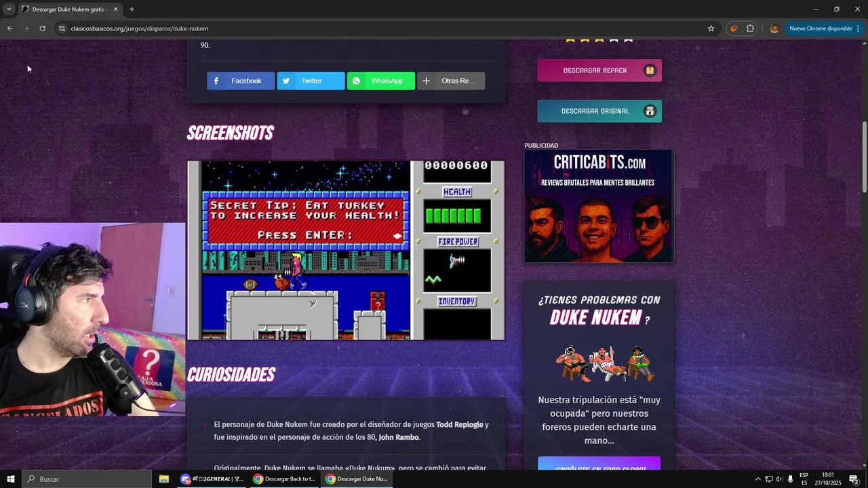Viewport: 868px width, 488px height.
Task: Click the Todd Replogle bold name
Action: pos(459,425)
